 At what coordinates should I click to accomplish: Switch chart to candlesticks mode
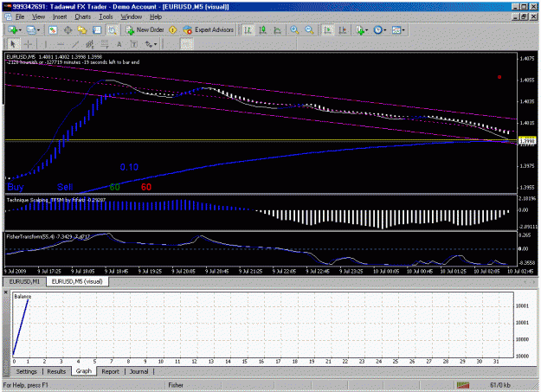point(262,30)
